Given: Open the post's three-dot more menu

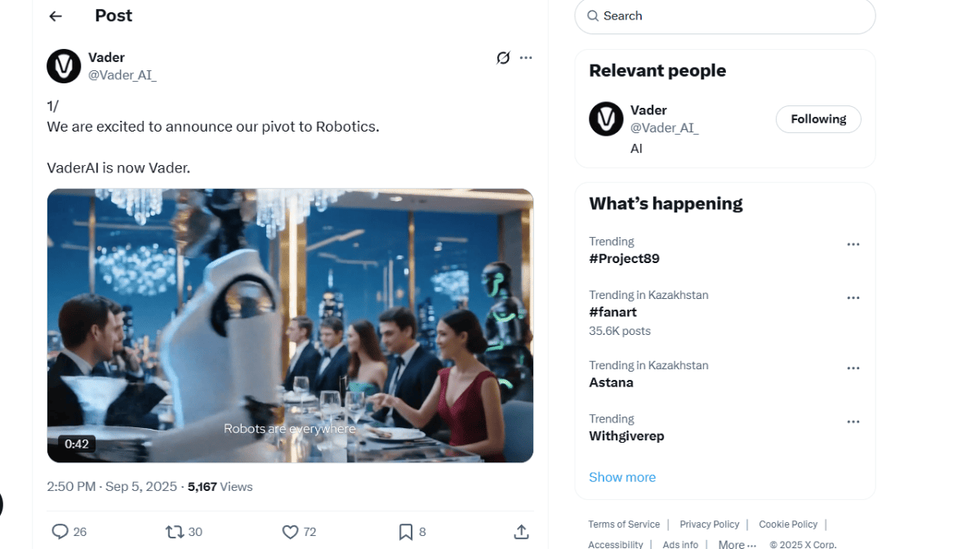Looking at the screenshot, I should pos(526,58).
